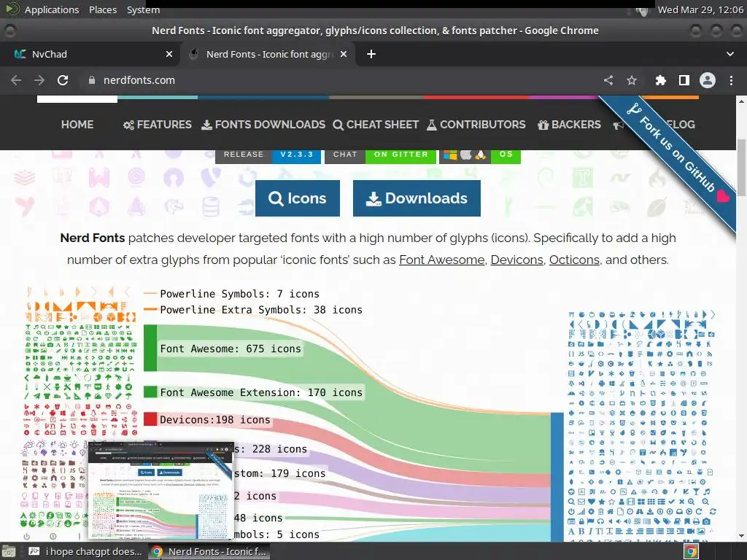Click the magnifier icon beside CHEAT SHEET

point(338,125)
